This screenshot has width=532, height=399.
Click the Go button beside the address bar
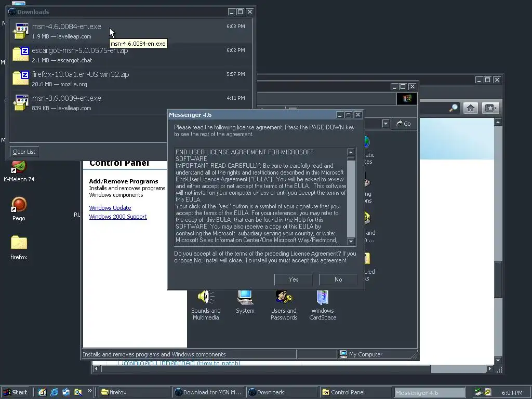(403, 124)
